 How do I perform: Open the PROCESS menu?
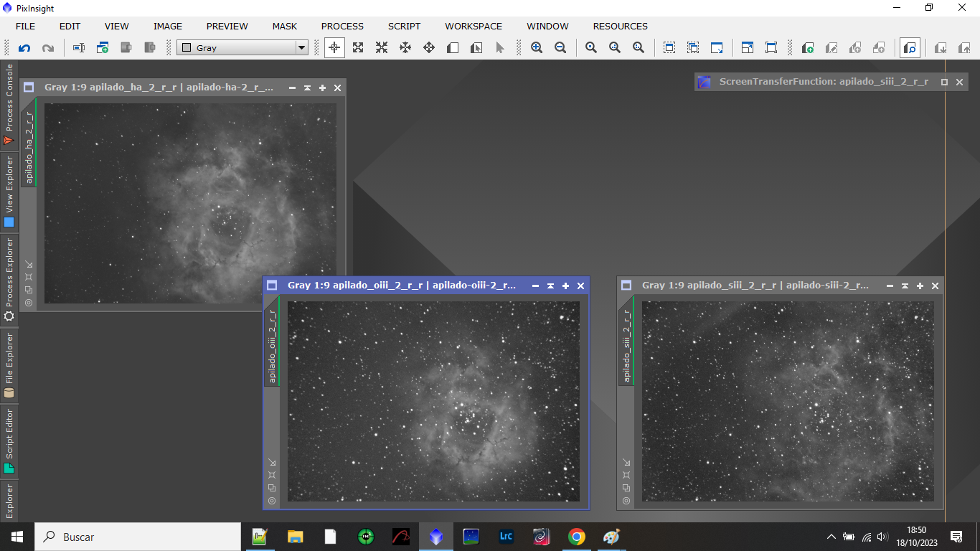342,26
